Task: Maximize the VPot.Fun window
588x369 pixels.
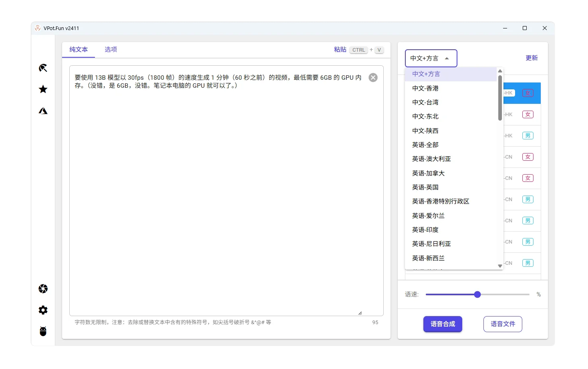Action: [x=525, y=28]
